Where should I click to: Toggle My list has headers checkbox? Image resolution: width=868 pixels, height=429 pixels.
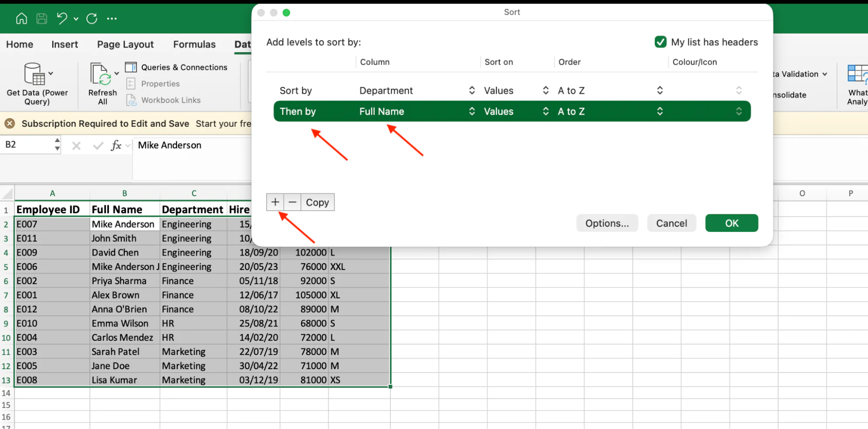click(x=660, y=42)
